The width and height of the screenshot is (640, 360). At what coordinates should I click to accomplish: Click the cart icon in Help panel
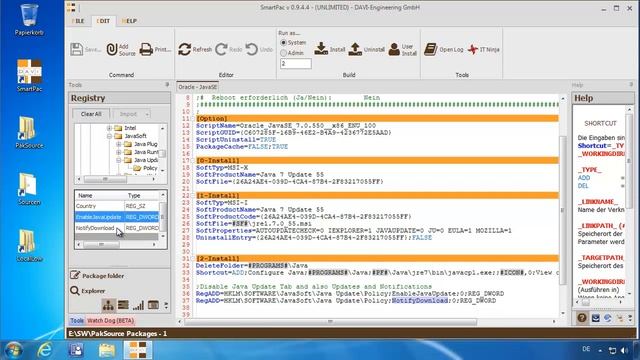click(x=620, y=318)
